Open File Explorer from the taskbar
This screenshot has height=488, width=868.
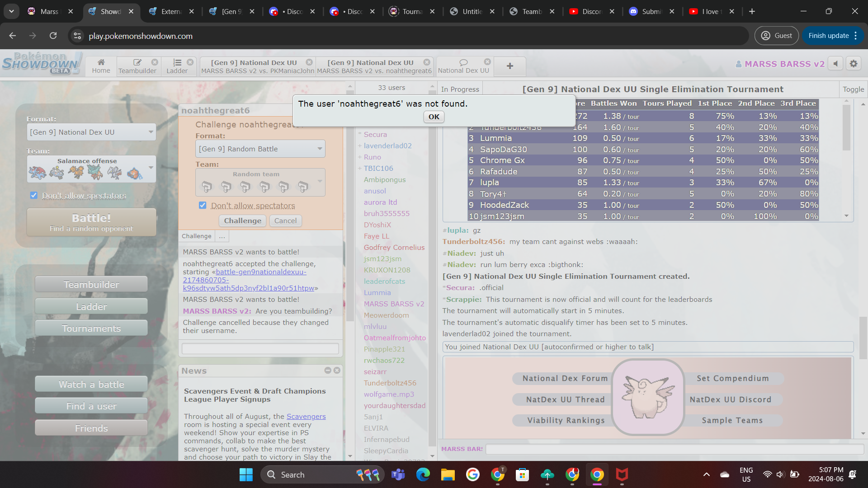tap(448, 474)
